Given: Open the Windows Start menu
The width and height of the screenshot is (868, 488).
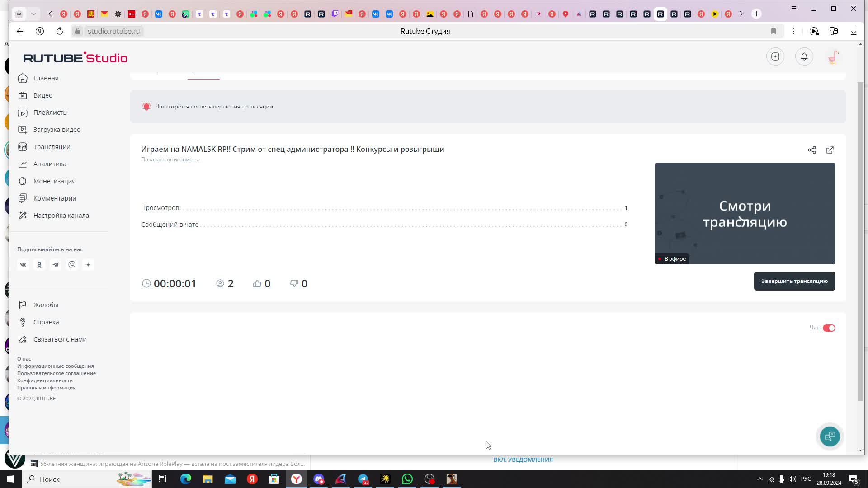Looking at the screenshot, I should (11, 479).
